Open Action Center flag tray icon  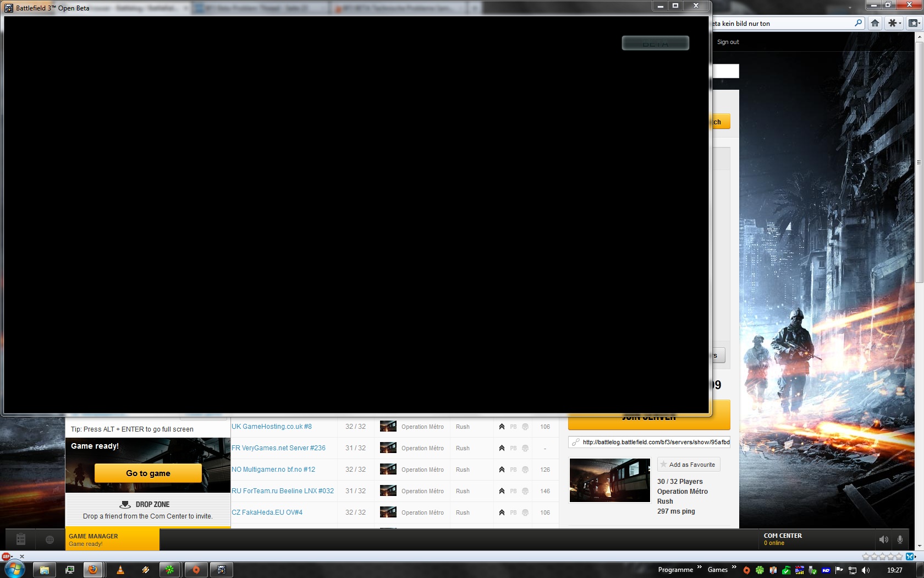(x=839, y=570)
